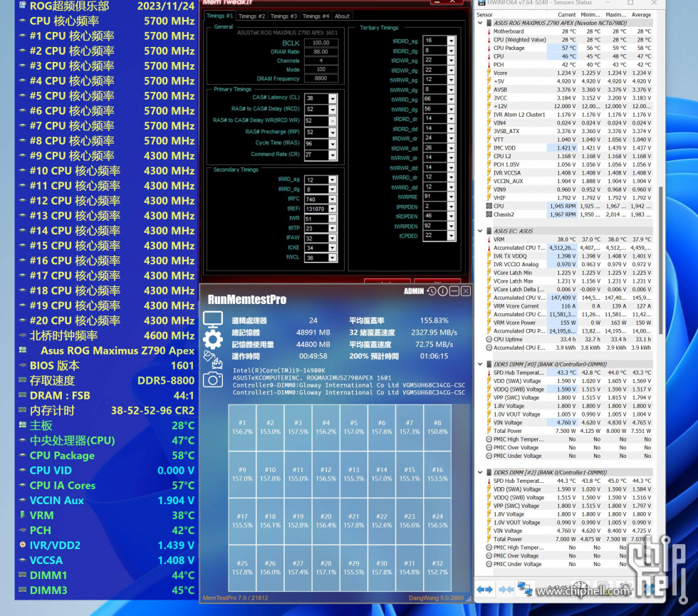
Task: Open the history clock icon beside ADMIN
Action: pos(432,291)
